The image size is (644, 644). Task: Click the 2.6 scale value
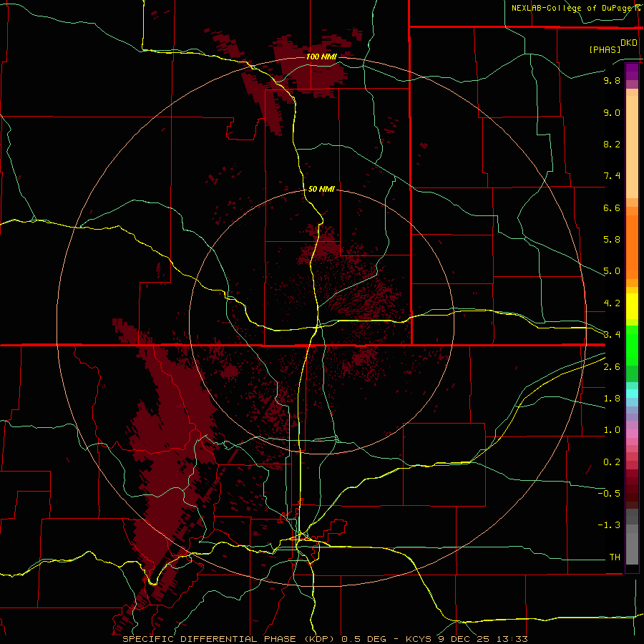(x=612, y=367)
